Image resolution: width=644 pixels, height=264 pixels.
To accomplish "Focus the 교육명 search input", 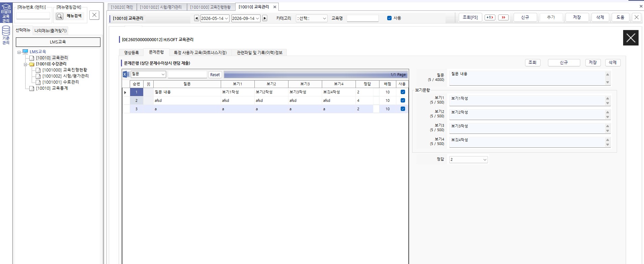I will pos(363,18).
